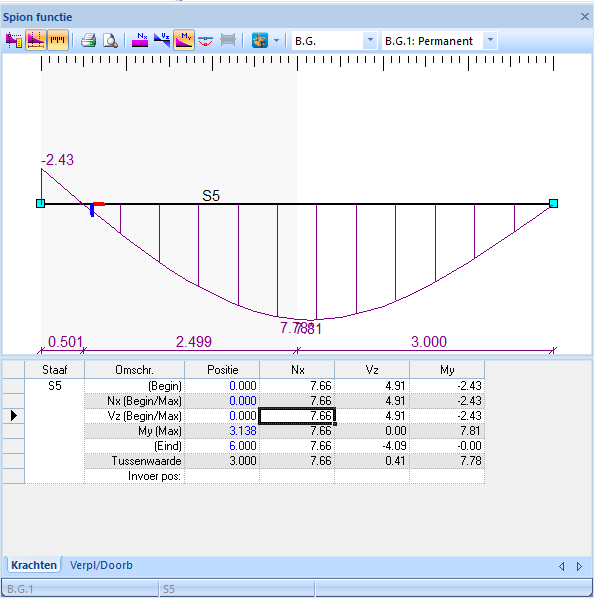Show the Nx normal force diagram
This screenshot has height=598, width=594.
tap(140, 40)
